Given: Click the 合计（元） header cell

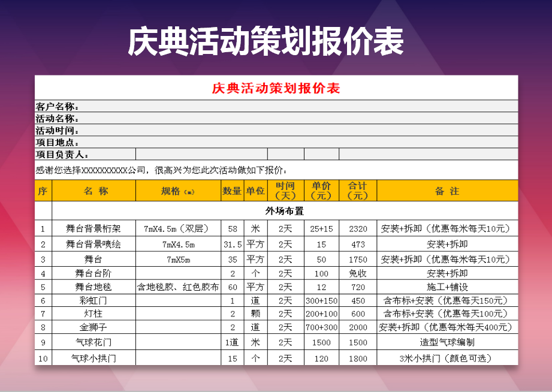Looking at the screenshot, I should (x=358, y=191).
